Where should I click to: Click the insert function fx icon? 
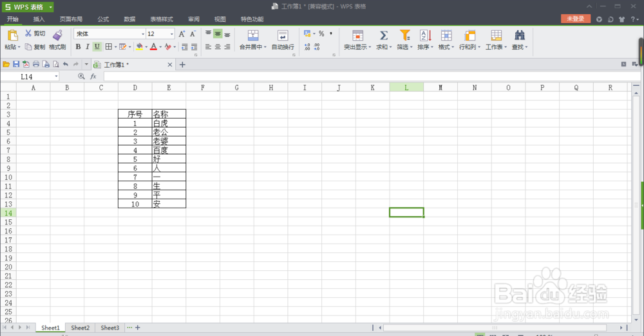coord(93,77)
